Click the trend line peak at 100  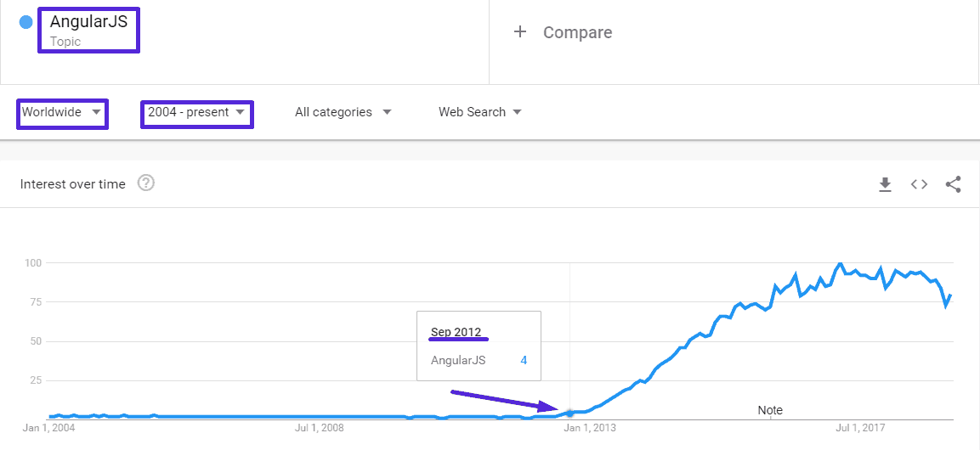point(840,264)
